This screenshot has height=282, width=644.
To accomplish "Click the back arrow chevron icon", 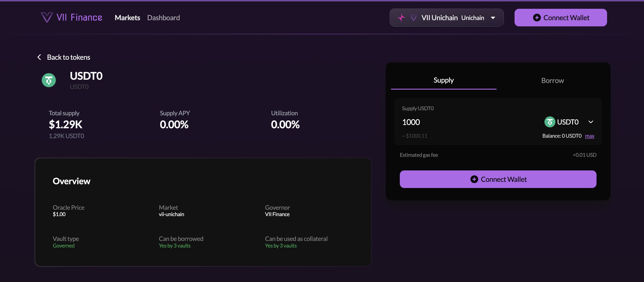I will click(39, 57).
